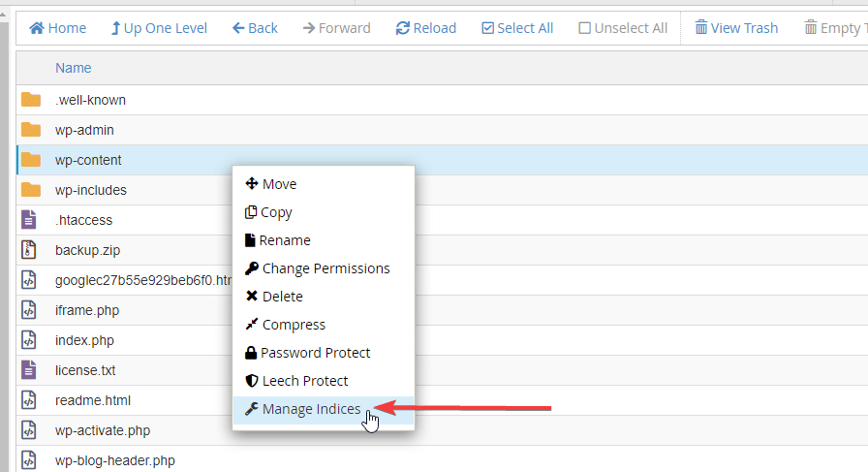Click Password Protect menu entry

(315, 353)
